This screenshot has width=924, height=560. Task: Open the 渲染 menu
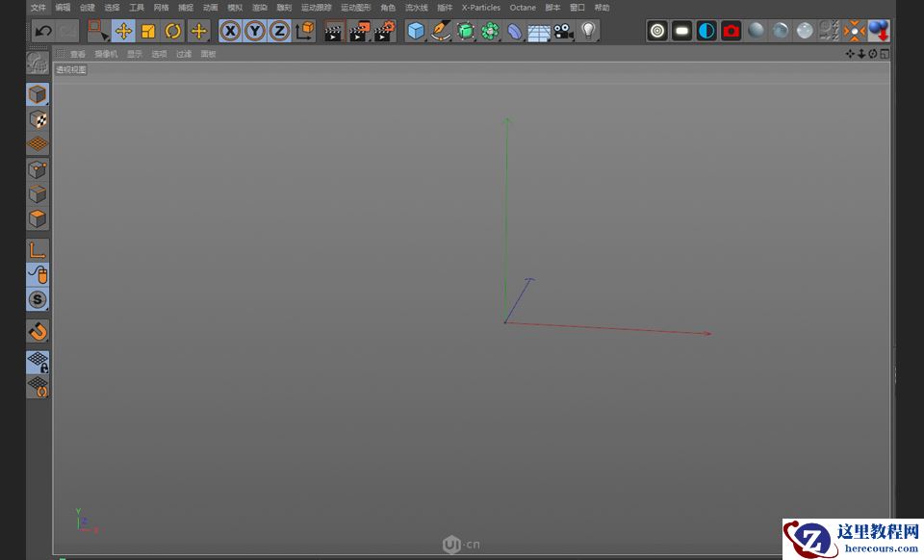(259, 8)
